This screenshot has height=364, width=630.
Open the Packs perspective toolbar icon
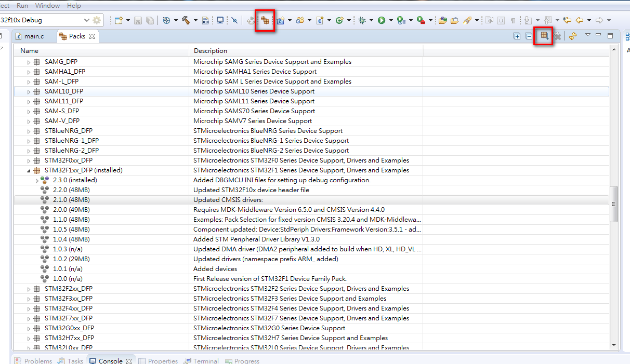(265, 20)
